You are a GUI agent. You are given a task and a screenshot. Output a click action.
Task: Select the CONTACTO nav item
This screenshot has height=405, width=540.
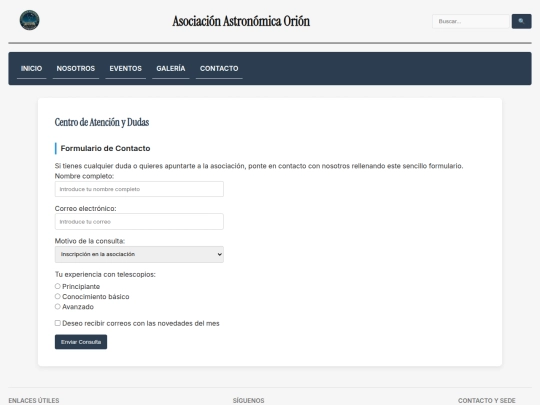pyautogui.click(x=219, y=69)
